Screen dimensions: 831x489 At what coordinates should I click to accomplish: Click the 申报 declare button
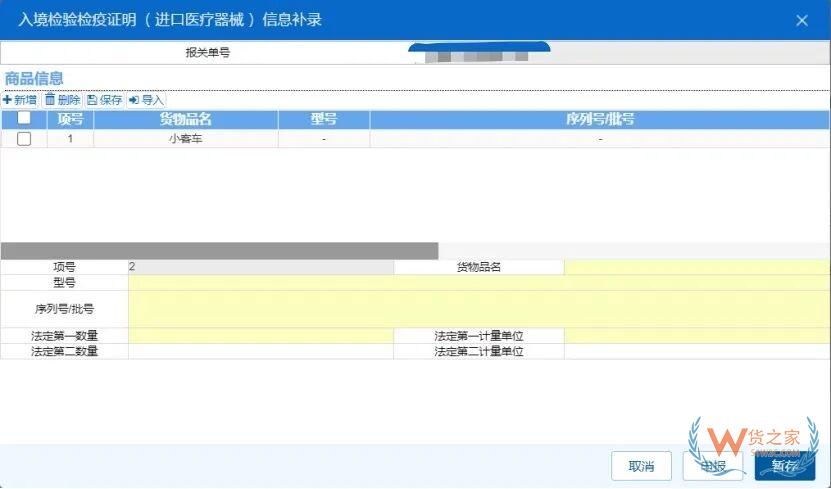[x=713, y=466]
